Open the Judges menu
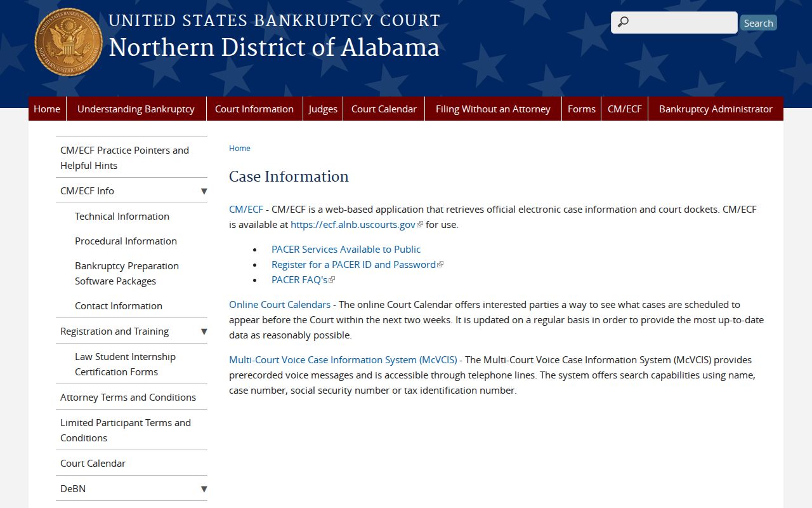Viewport: 812px width, 508px height. (x=323, y=109)
